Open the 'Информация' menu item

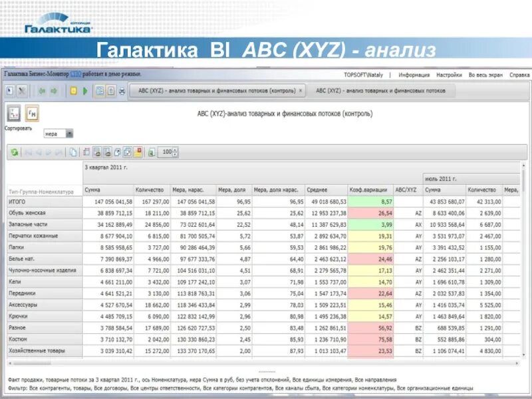point(414,75)
